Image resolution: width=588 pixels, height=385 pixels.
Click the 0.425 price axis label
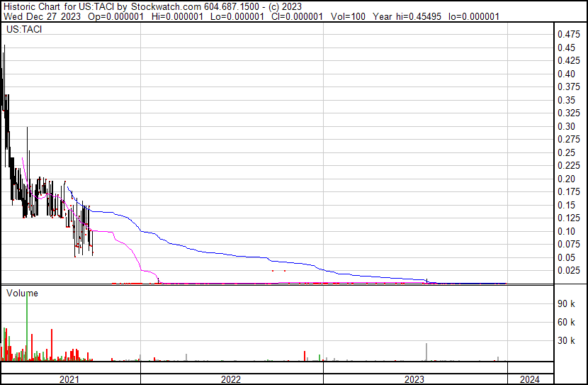point(569,61)
